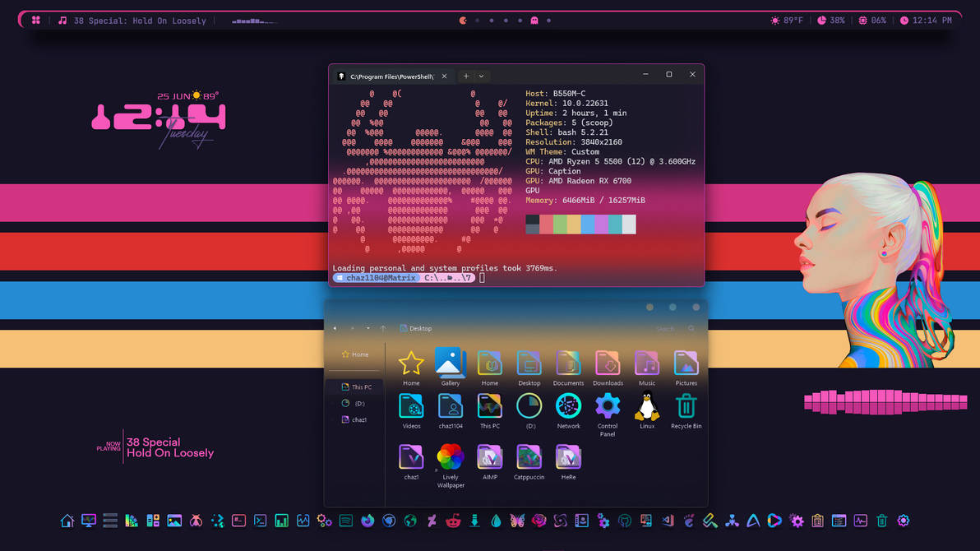Open the Linux penguin icon
Viewport: 980px width, 551px height.
coord(647,406)
